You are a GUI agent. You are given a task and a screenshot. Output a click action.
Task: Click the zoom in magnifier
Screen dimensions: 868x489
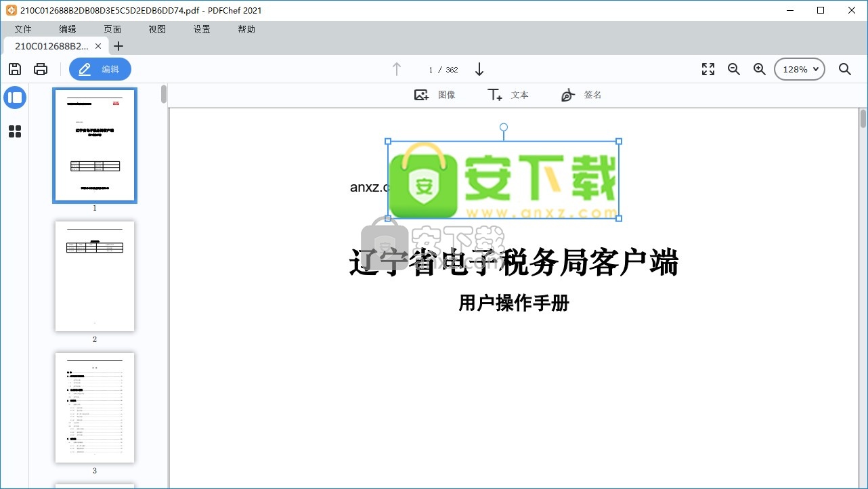pos(760,69)
